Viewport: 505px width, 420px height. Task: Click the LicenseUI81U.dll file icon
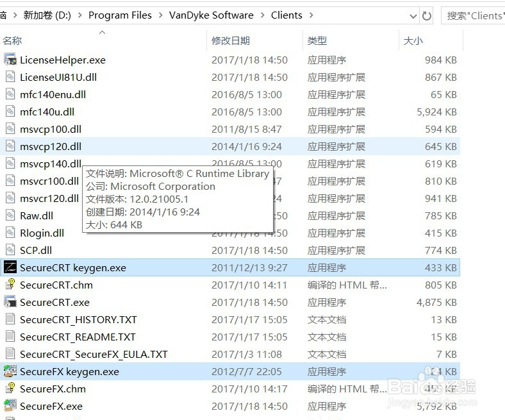10,77
